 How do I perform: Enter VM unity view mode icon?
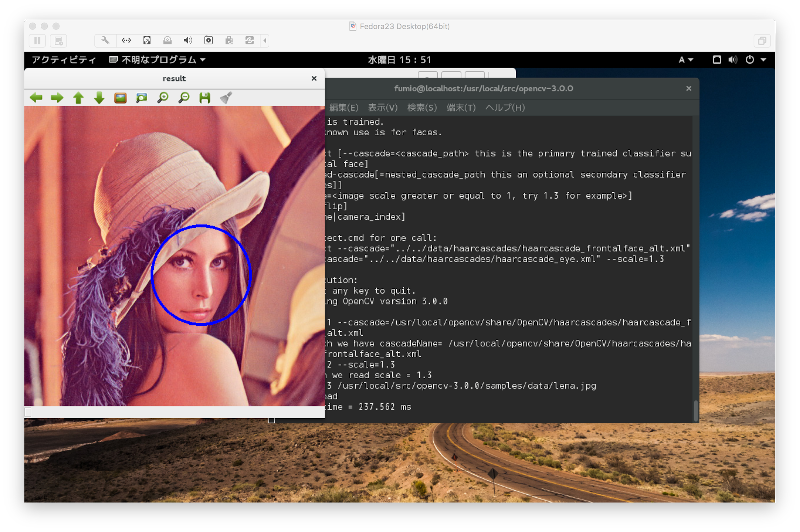762,41
